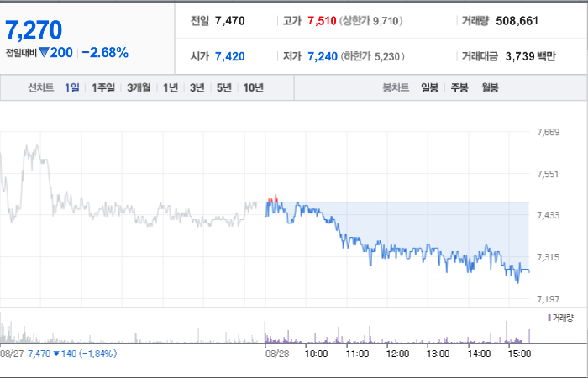Click the 7,433 y-axis label

tap(548, 215)
